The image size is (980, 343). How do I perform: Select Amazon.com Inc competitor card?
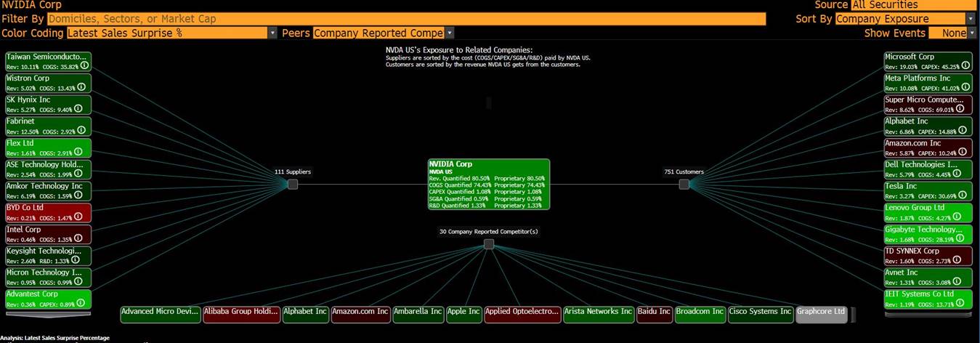pos(361,314)
